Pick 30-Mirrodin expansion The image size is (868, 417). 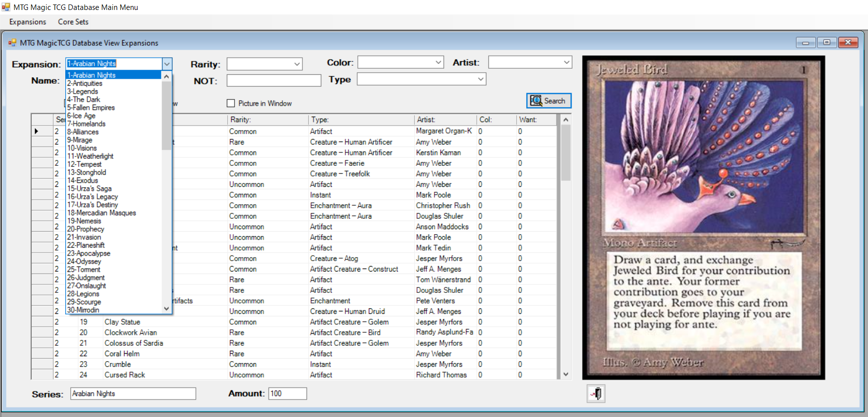114,310
